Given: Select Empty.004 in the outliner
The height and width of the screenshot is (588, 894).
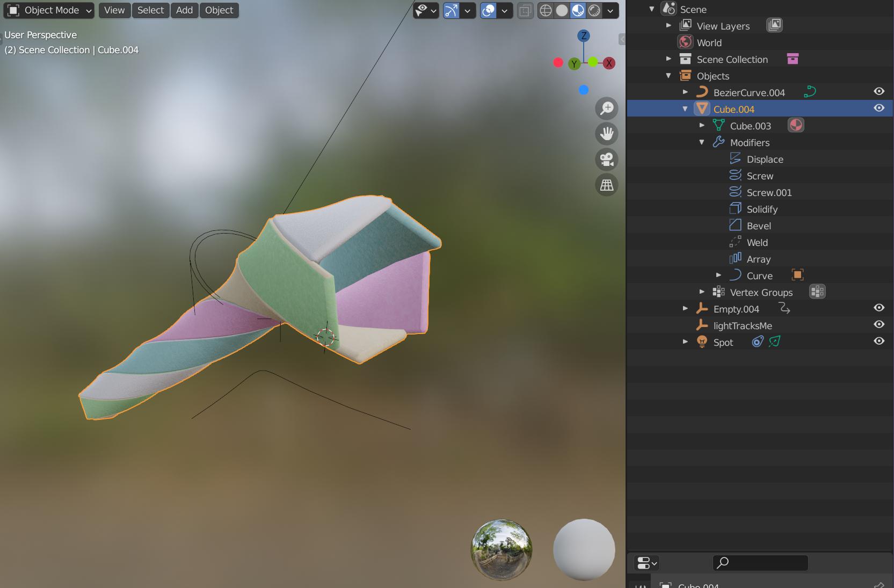Looking at the screenshot, I should point(736,309).
